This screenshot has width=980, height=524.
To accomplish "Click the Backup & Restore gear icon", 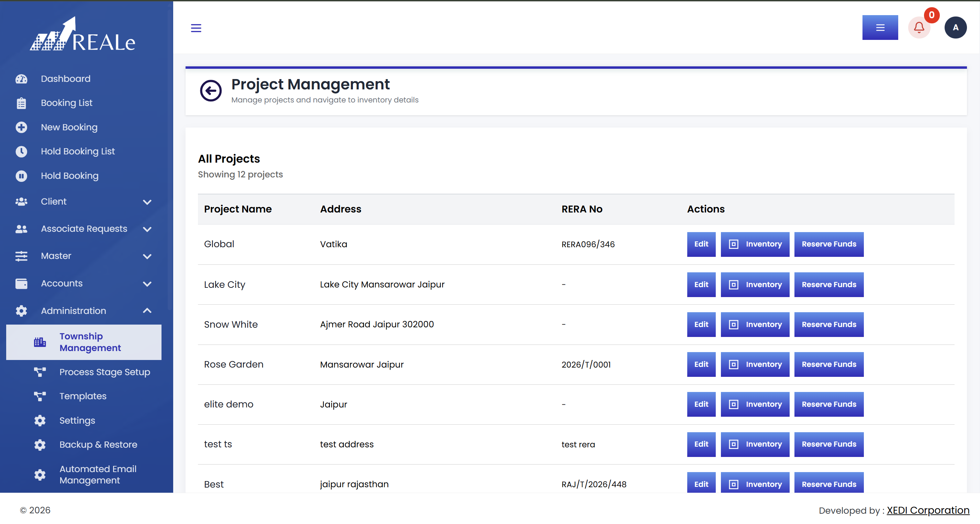I will click(40, 445).
